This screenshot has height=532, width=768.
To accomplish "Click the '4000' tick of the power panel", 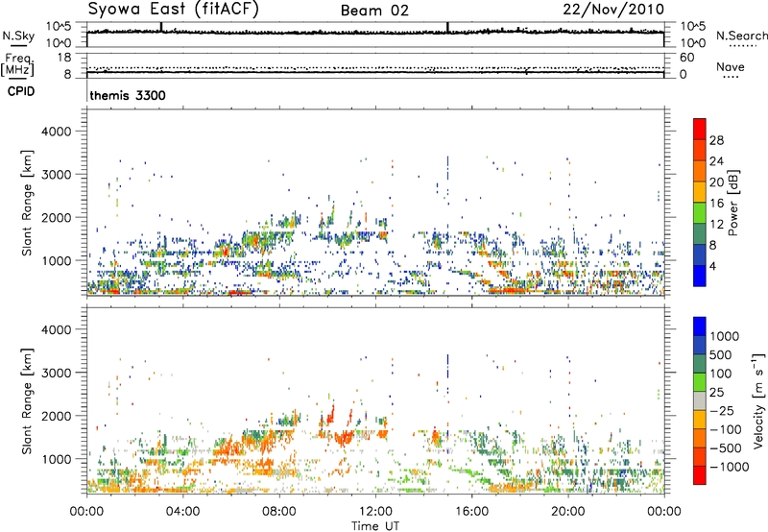I will [56, 132].
